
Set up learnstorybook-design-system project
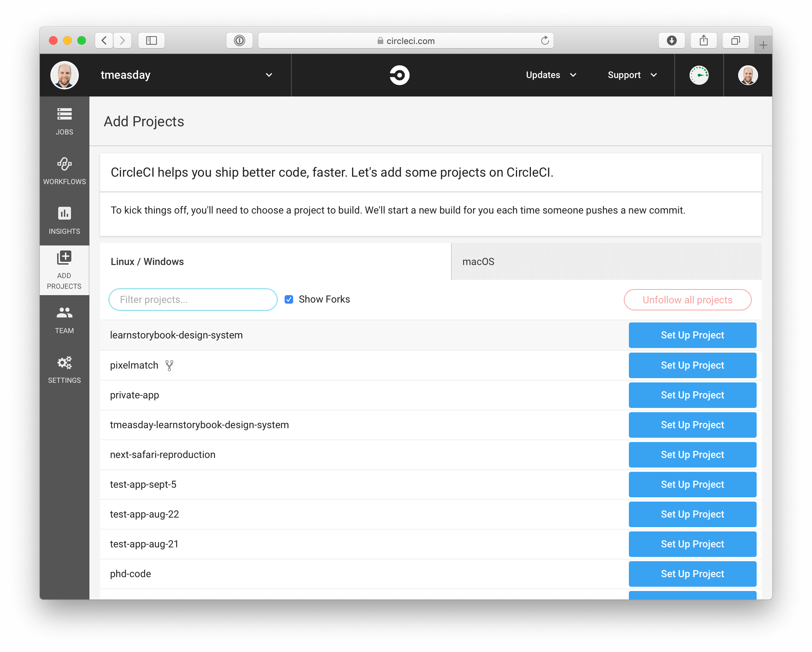692,336
